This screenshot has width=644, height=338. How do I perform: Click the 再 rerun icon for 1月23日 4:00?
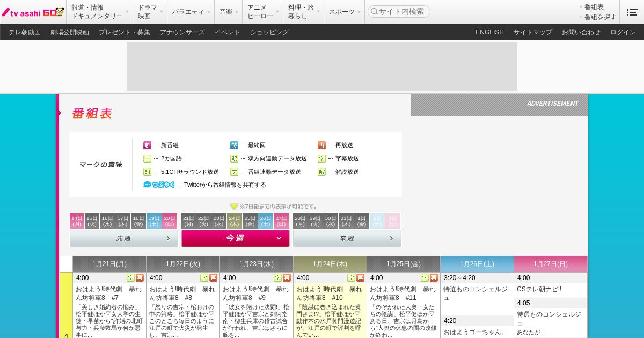pyautogui.click(x=287, y=278)
